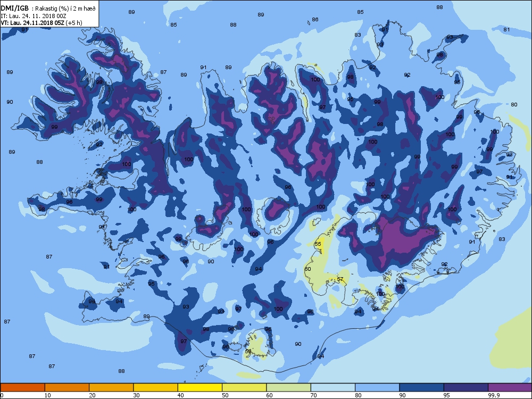Click the '40' legend tick label
The width and height of the screenshot is (532, 399).
181,395
